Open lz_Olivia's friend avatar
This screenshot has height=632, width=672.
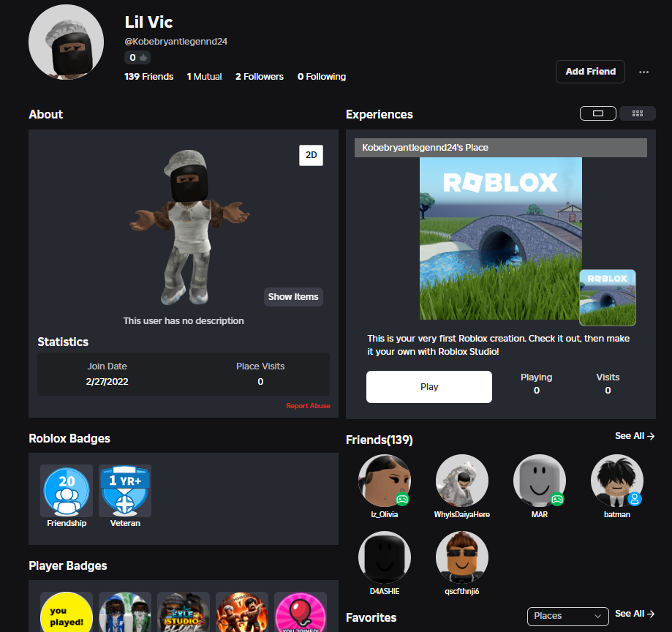pos(385,481)
